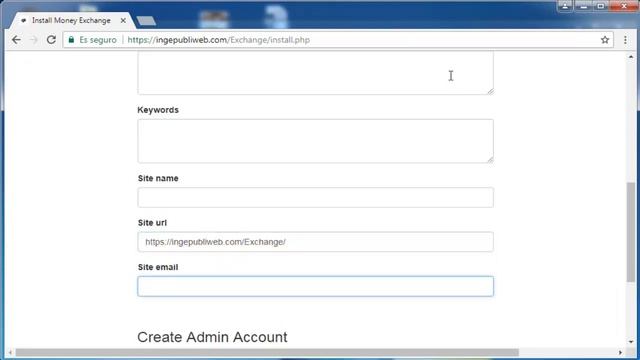Open the Chrome three-dot menu

(x=625, y=40)
